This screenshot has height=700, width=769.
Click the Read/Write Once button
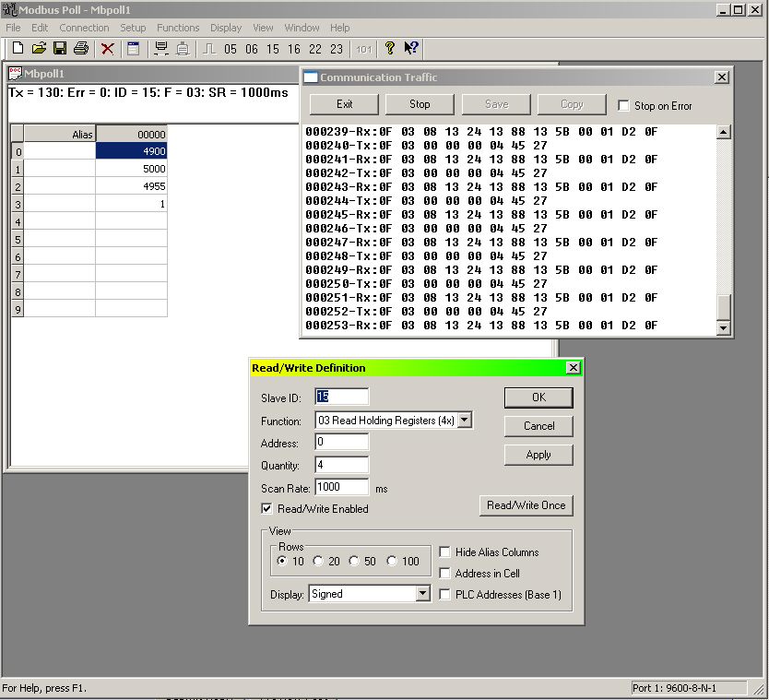pyautogui.click(x=526, y=505)
